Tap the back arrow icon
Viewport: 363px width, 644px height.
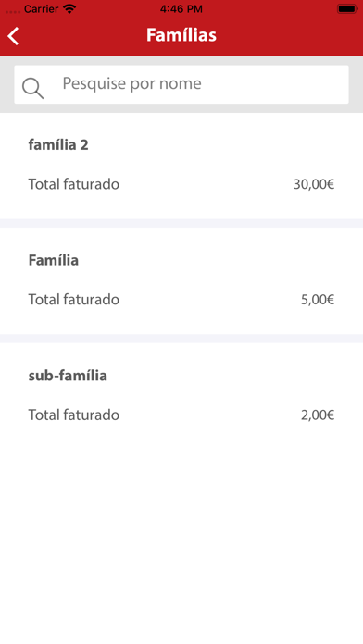pyautogui.click(x=13, y=36)
